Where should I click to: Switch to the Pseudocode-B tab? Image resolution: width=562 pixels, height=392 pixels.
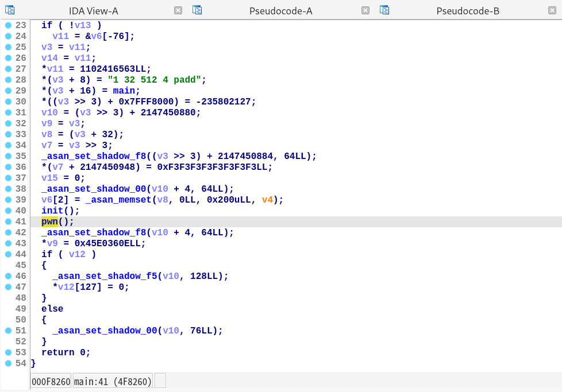pos(468,11)
